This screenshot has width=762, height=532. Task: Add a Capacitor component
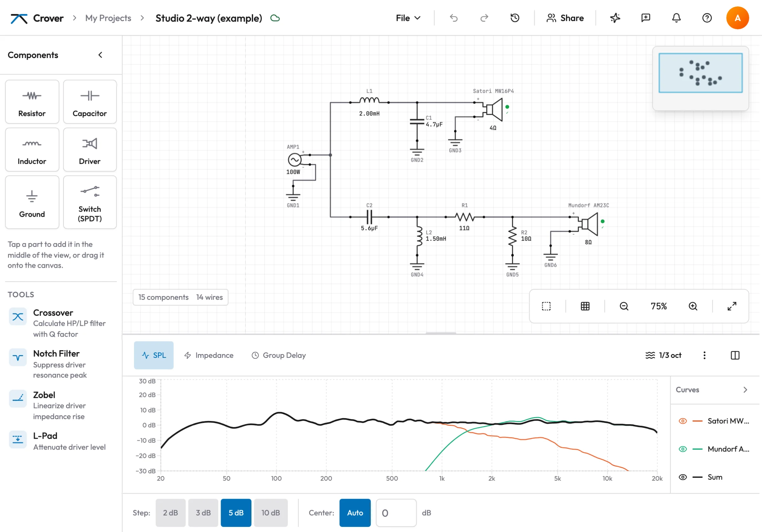[x=90, y=102]
